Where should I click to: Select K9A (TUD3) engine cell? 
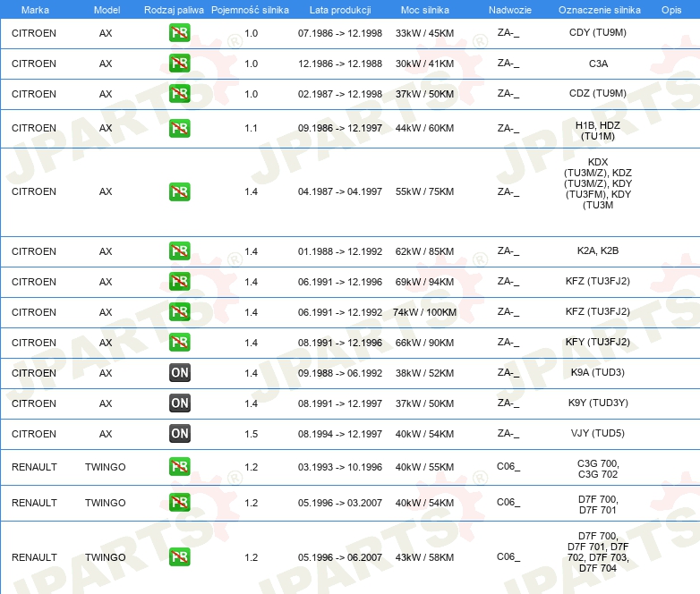point(598,372)
